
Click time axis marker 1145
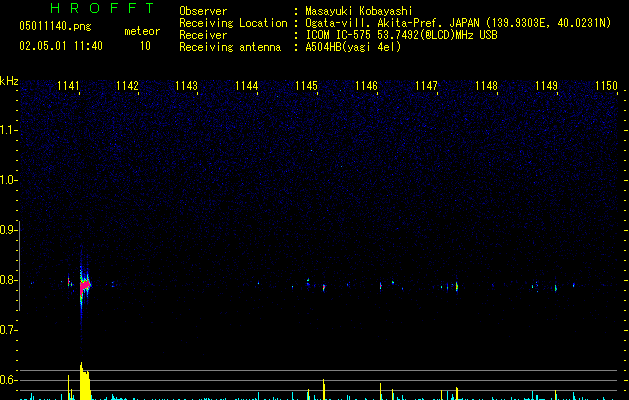click(x=306, y=86)
